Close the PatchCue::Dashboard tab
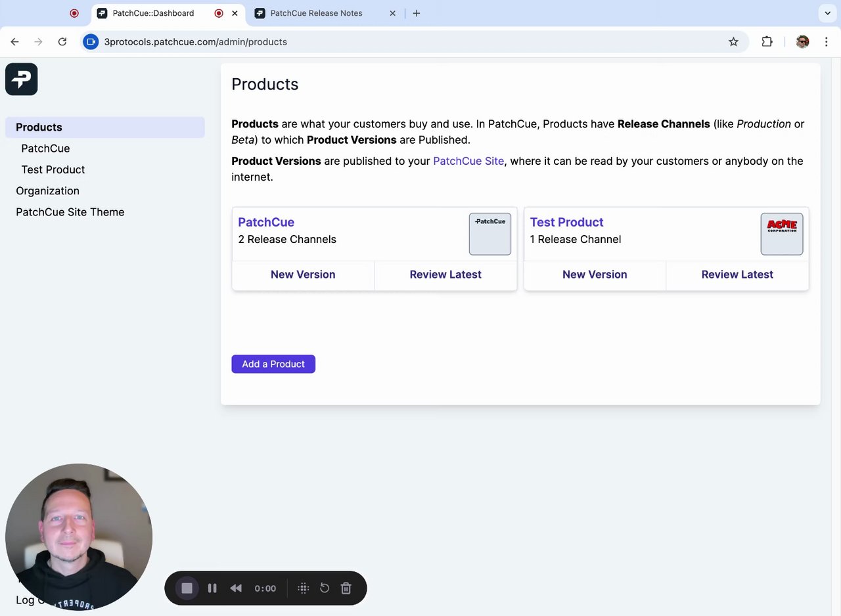The width and height of the screenshot is (841, 616). coord(235,13)
